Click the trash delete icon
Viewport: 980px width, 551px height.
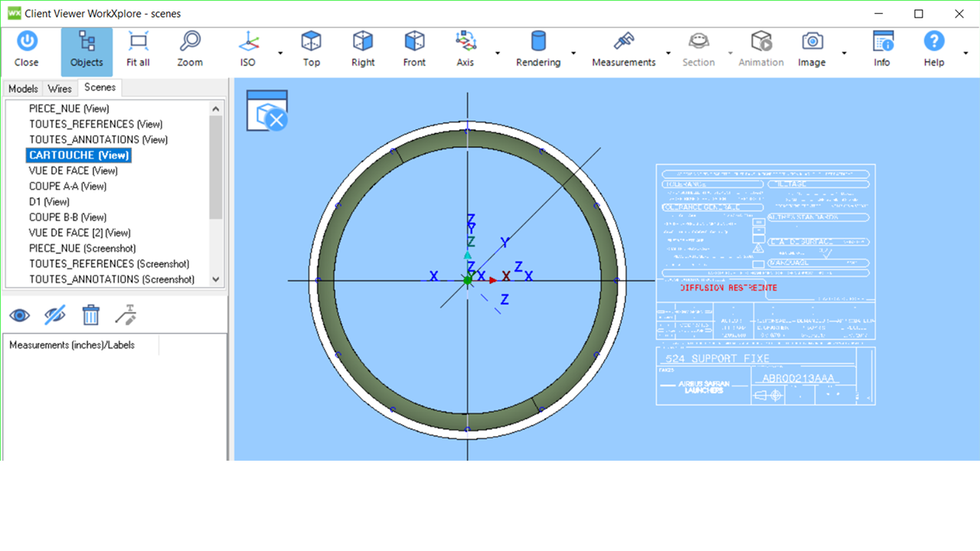click(x=91, y=315)
